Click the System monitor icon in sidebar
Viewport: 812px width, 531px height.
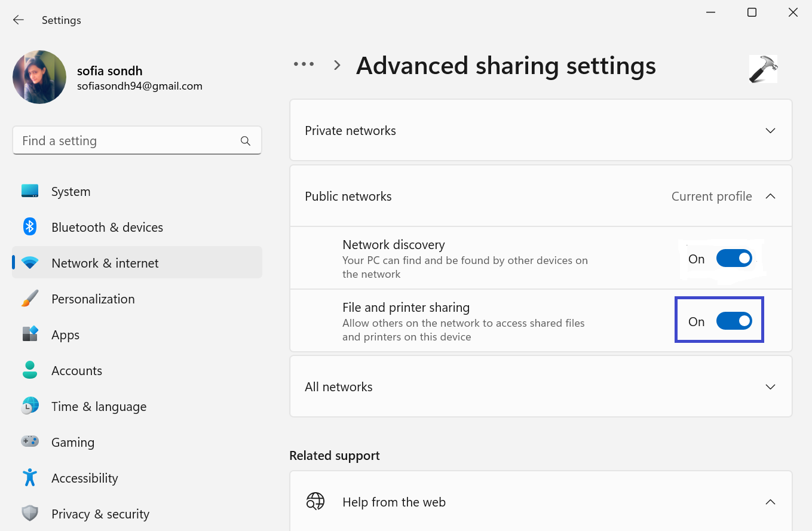(30, 191)
